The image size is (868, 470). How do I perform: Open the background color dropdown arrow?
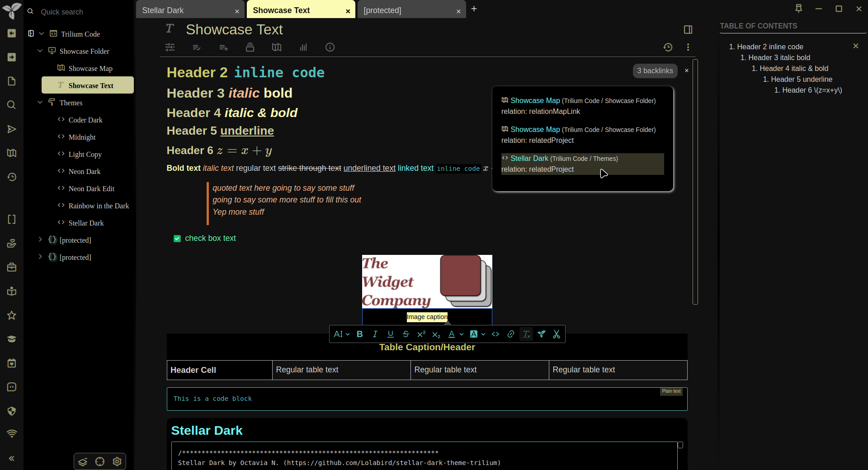coord(483,334)
